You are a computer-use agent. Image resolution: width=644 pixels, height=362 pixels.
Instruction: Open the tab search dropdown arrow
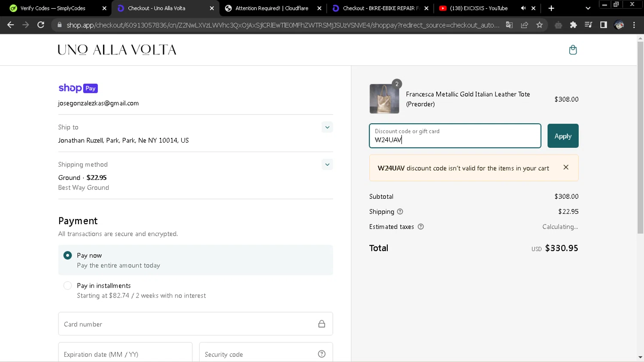pos(588,8)
